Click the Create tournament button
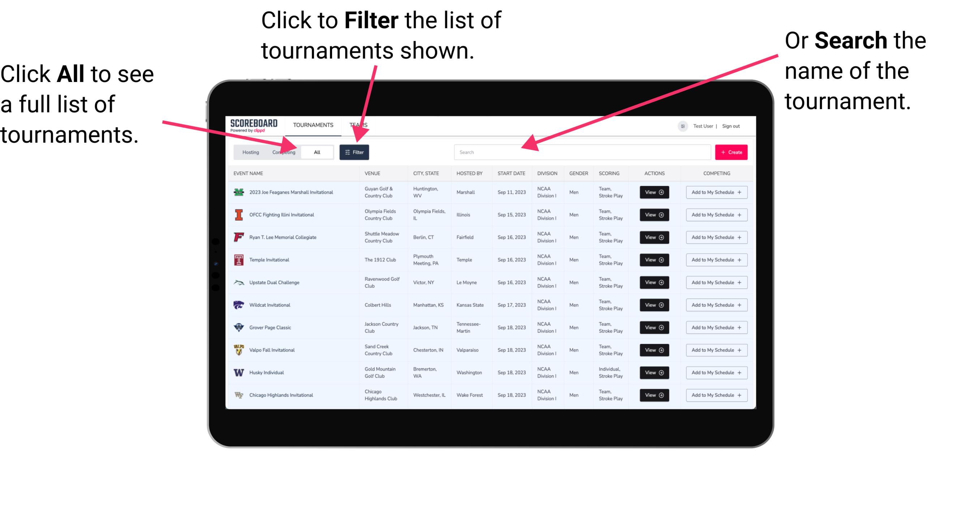This screenshot has width=980, height=527. [731, 152]
